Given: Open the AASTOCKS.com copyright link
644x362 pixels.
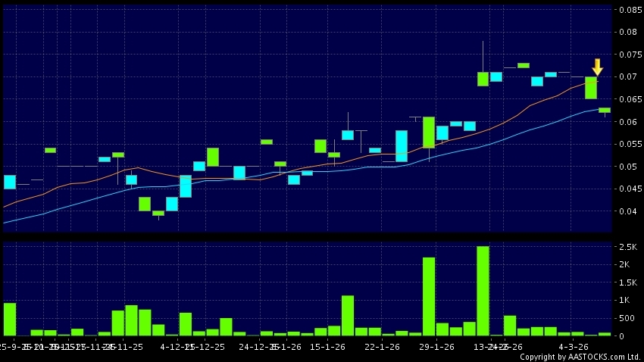Looking at the screenshot, I should click(x=580, y=357).
